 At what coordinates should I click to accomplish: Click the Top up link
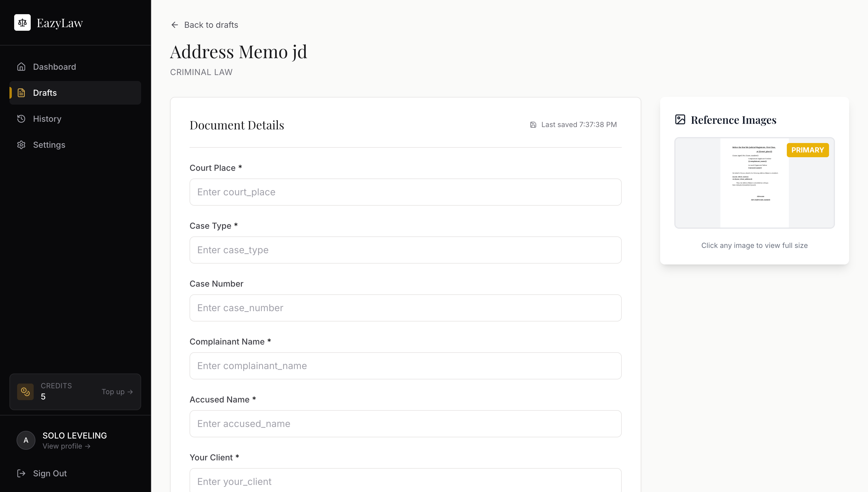click(x=117, y=392)
